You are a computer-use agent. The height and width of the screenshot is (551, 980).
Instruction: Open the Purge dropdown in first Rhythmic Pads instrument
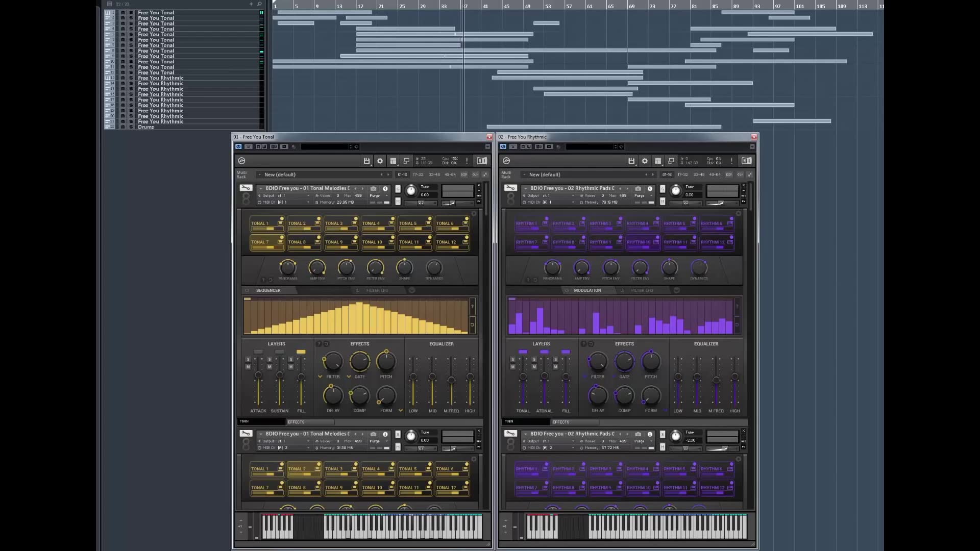641,195
